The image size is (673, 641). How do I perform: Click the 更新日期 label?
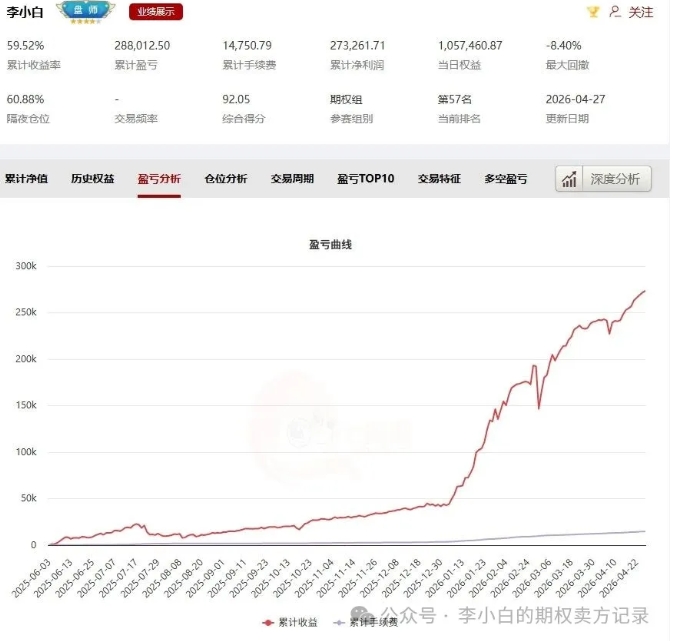pyautogui.click(x=567, y=119)
